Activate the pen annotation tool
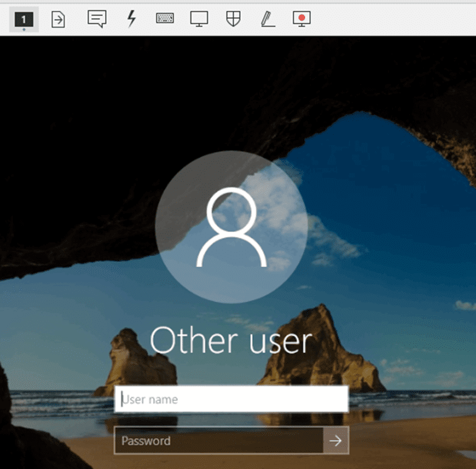 (267, 19)
